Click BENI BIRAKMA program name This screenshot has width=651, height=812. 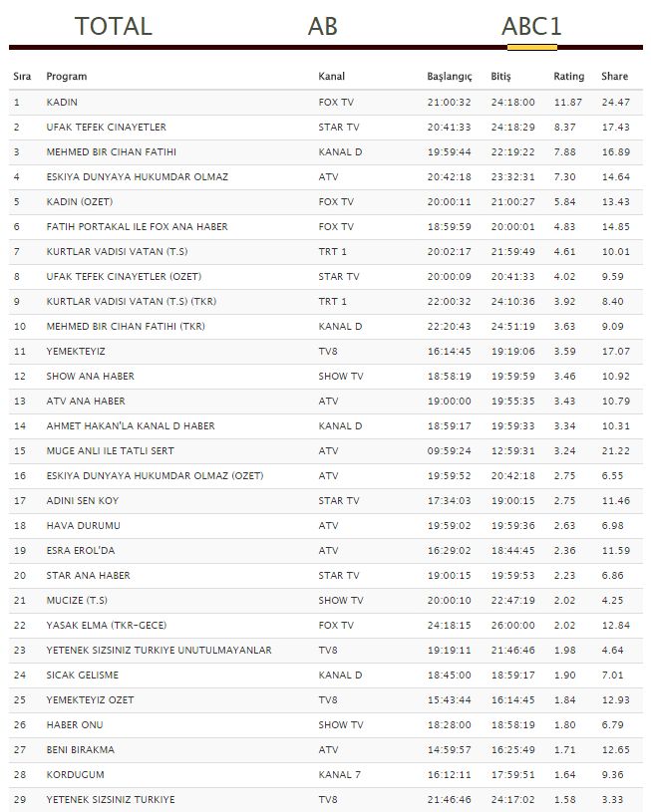click(x=81, y=749)
